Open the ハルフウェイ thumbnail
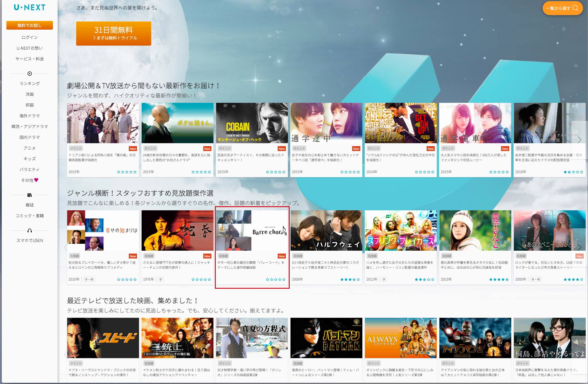 [326, 230]
